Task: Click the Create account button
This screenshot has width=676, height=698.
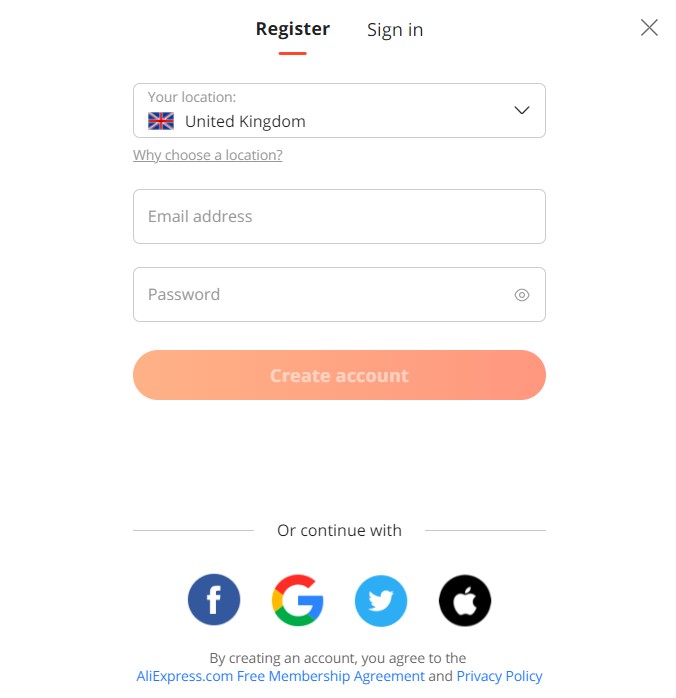Action: point(339,375)
